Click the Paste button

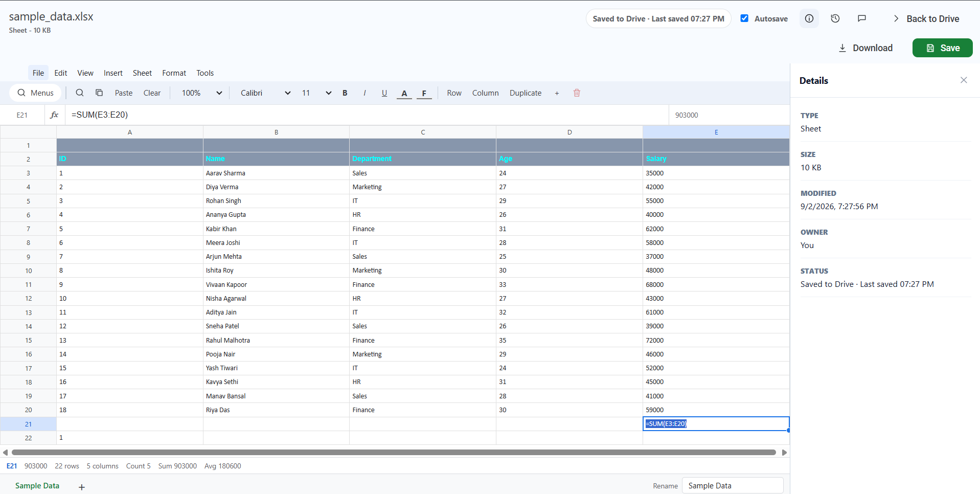pos(124,93)
